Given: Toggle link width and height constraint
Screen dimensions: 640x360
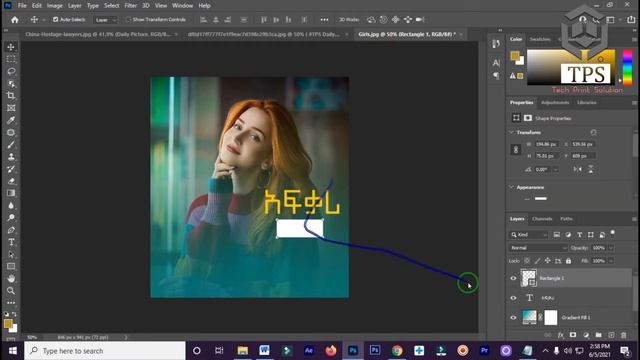Looking at the screenshot, I should point(516,150).
